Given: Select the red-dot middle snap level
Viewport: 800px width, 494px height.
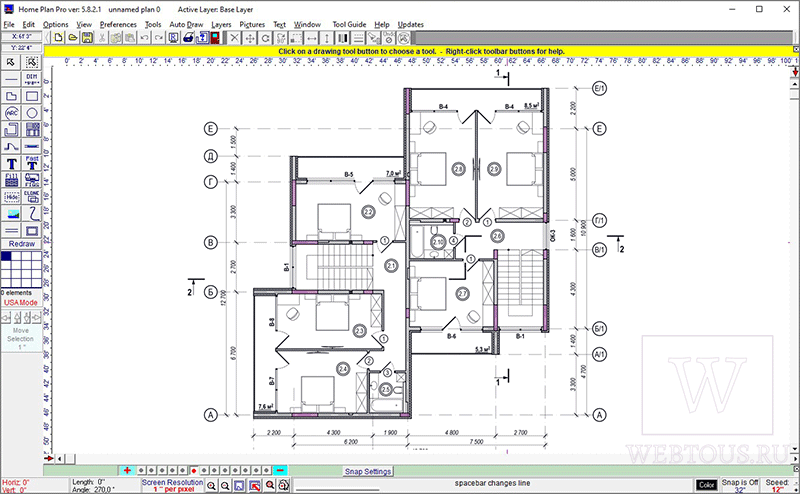Looking at the screenshot, I should point(193,471).
